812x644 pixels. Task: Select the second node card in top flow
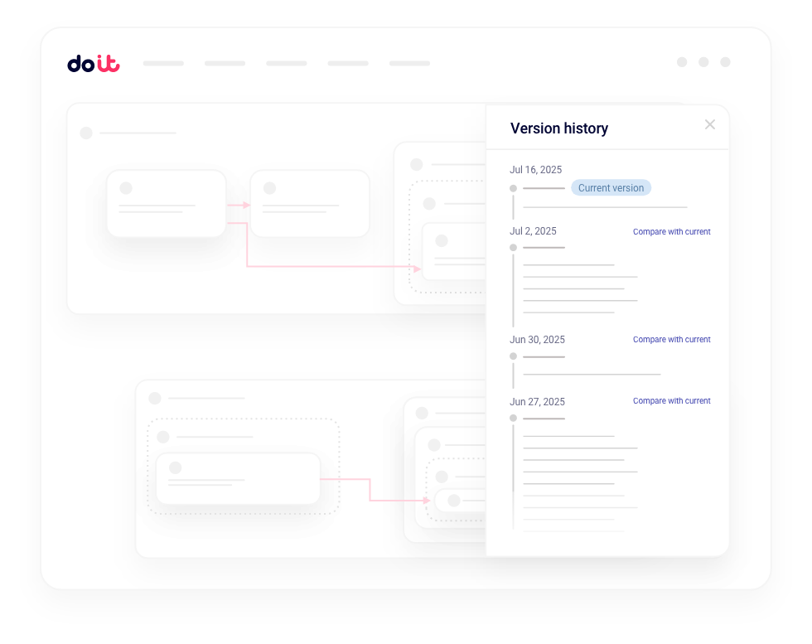[310, 203]
